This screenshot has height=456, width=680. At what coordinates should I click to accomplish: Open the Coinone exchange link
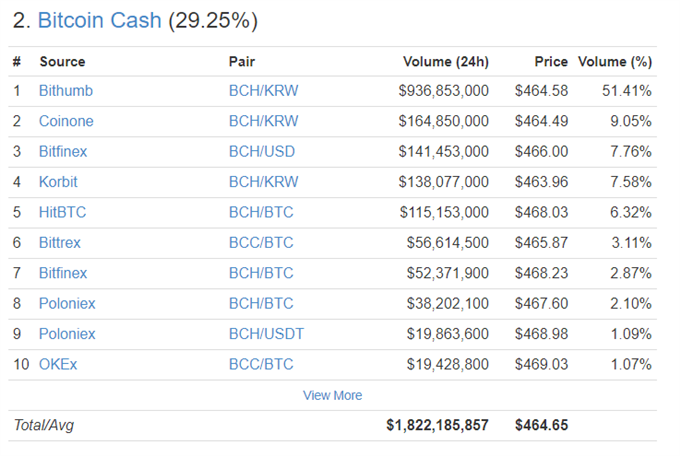point(66,121)
